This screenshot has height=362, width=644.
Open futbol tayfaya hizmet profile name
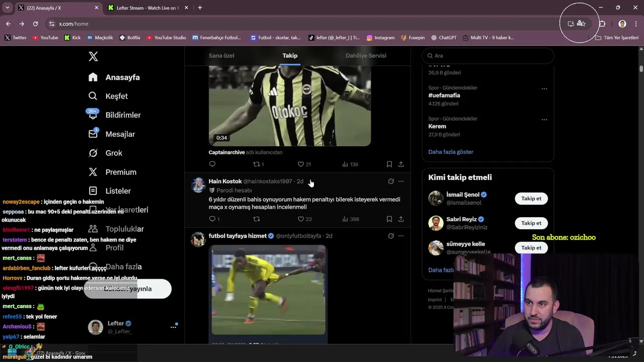coord(237,236)
